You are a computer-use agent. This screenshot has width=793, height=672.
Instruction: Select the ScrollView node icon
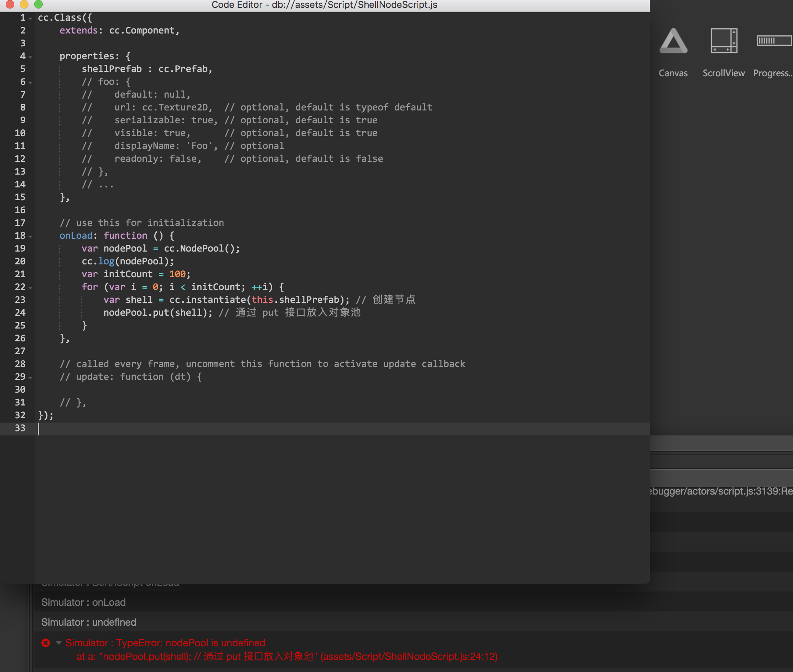[x=723, y=41]
